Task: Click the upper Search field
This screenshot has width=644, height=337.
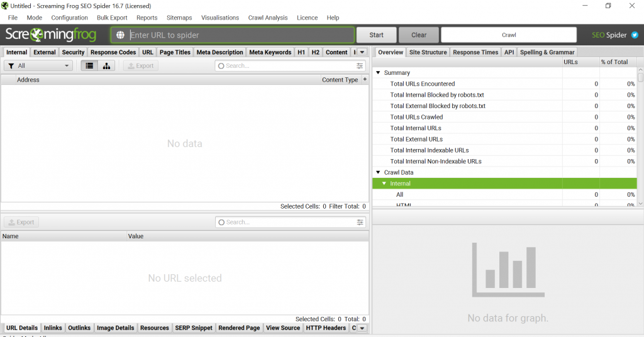Action: [x=290, y=65]
